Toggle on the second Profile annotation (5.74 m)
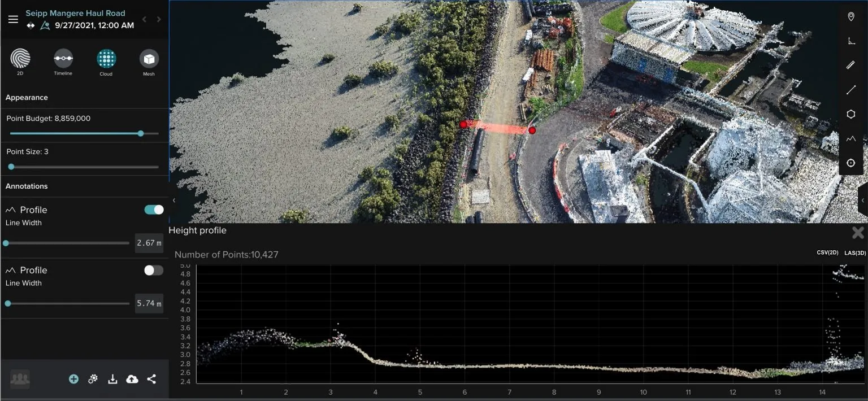The height and width of the screenshot is (401, 868). click(x=154, y=270)
